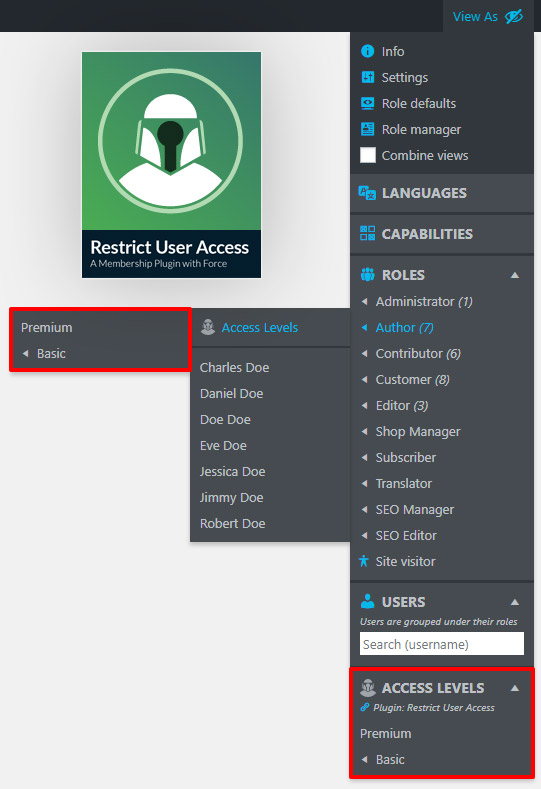
Task: View as Site visitor
Action: click(x=405, y=562)
